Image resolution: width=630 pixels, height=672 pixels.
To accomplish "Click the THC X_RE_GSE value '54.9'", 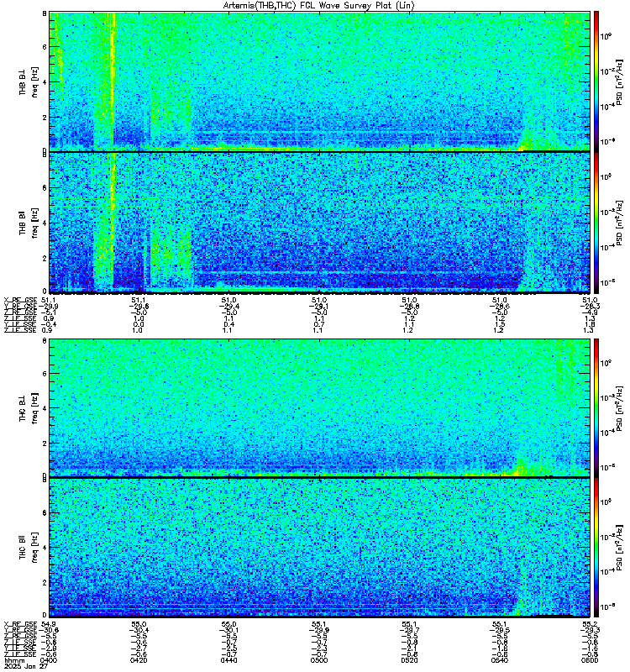I will pyautogui.click(x=48, y=624).
